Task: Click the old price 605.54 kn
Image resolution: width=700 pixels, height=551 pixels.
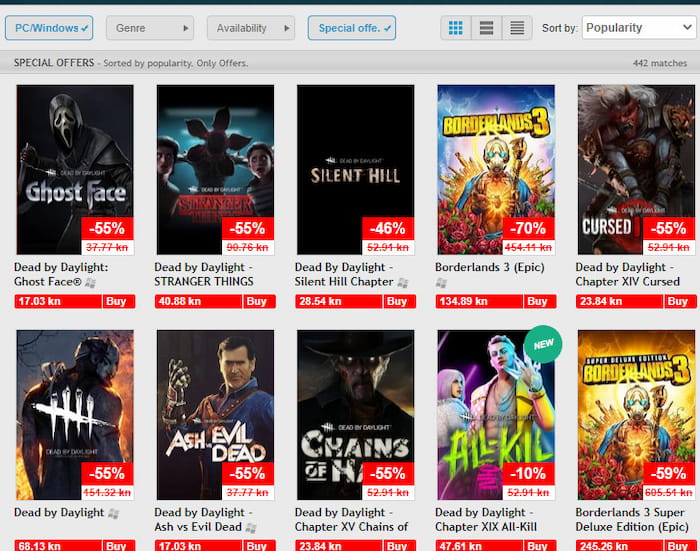Action: click(x=669, y=492)
